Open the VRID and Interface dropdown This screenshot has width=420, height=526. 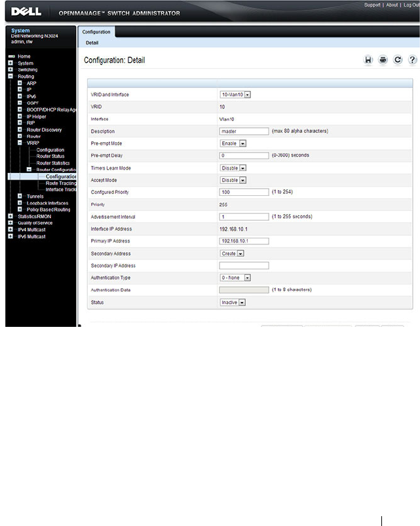click(235, 94)
